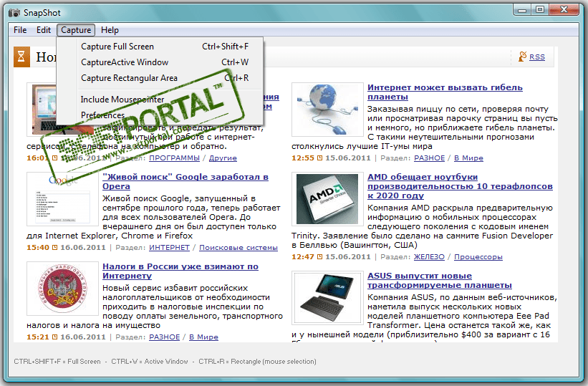This screenshot has height=386, width=588.
Task: Click 'CTRL+R = Rectangle (mouse selection)' status text
Action: [257, 362]
